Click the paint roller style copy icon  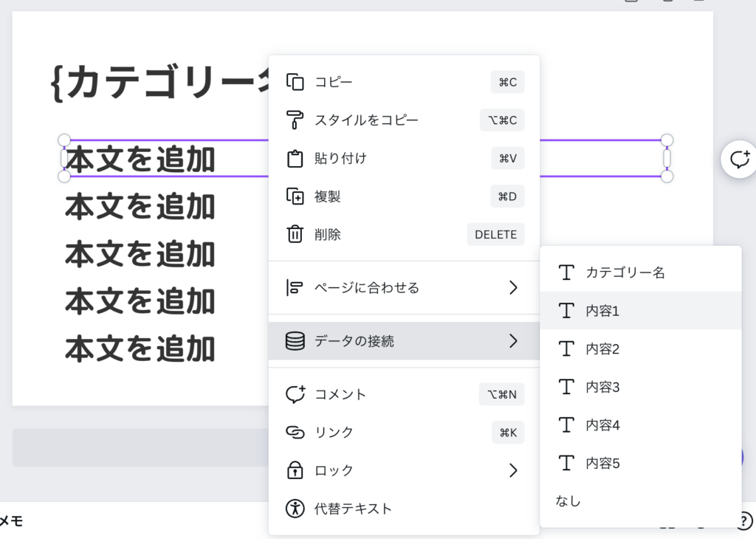295,120
